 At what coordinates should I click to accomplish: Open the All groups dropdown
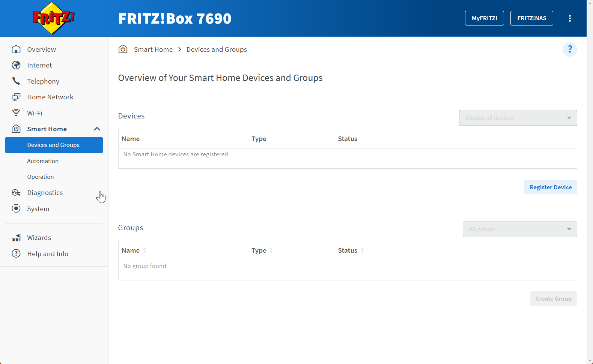point(519,229)
